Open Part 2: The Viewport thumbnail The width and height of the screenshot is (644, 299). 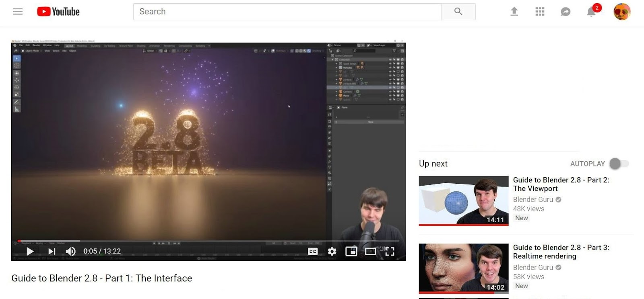click(464, 201)
